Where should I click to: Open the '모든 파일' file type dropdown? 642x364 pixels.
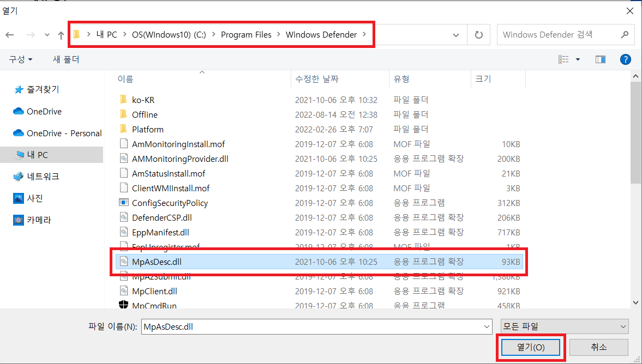(565, 327)
